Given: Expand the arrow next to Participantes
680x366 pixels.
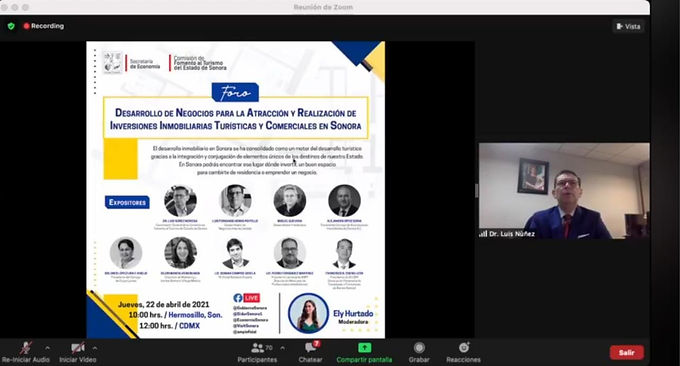Looking at the screenshot, I should pos(283,348).
